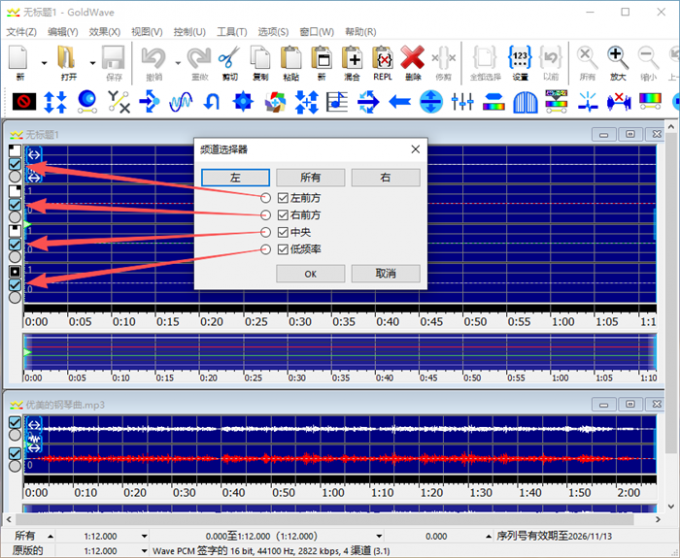Toggle white channel checkbox in 优美的钢琴曲.mp3 window
This screenshot has height=558, width=680.
(15, 422)
